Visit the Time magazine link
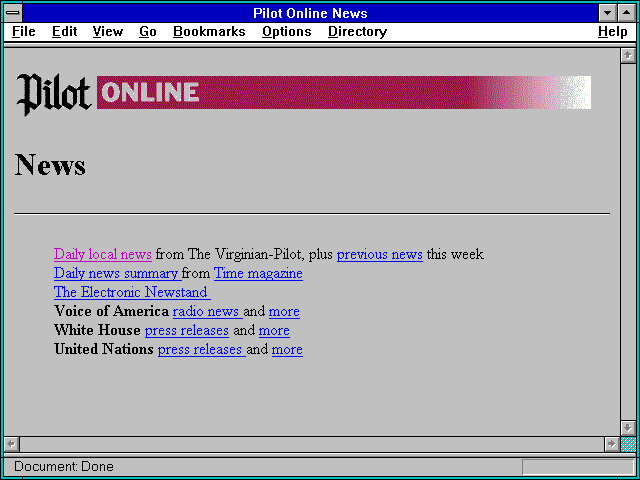 click(258, 273)
